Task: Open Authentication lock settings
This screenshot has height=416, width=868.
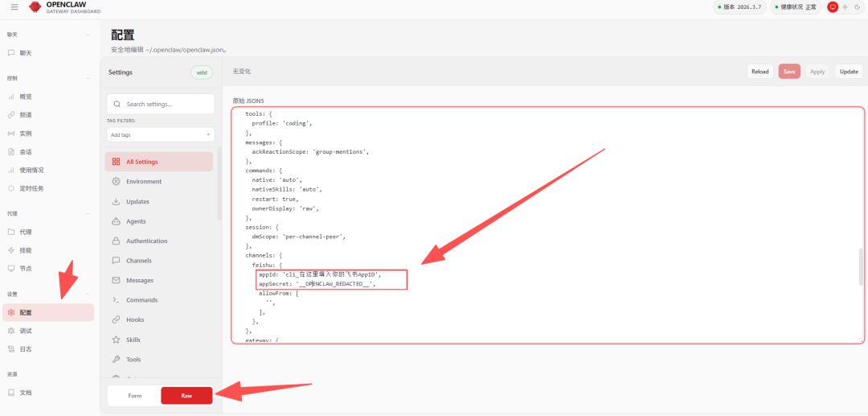Action: [146, 241]
